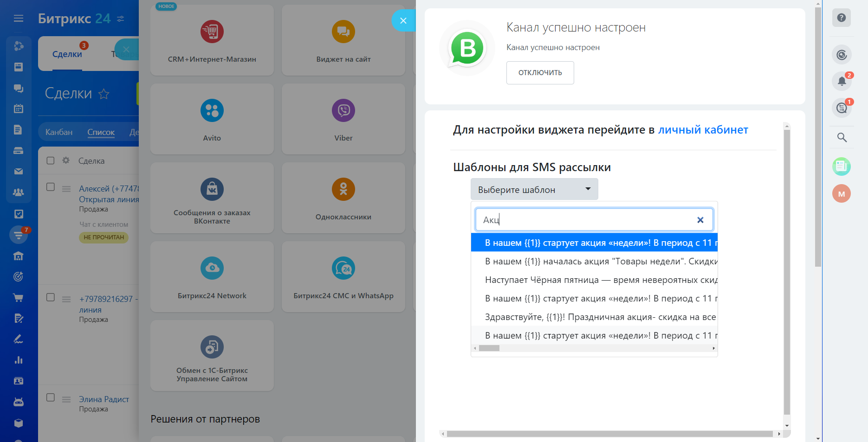
Task: Click the Viber channel icon
Action: point(343,111)
